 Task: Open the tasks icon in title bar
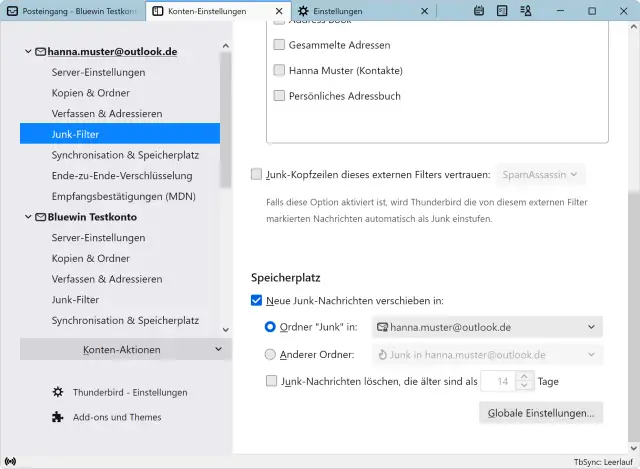[x=502, y=11]
